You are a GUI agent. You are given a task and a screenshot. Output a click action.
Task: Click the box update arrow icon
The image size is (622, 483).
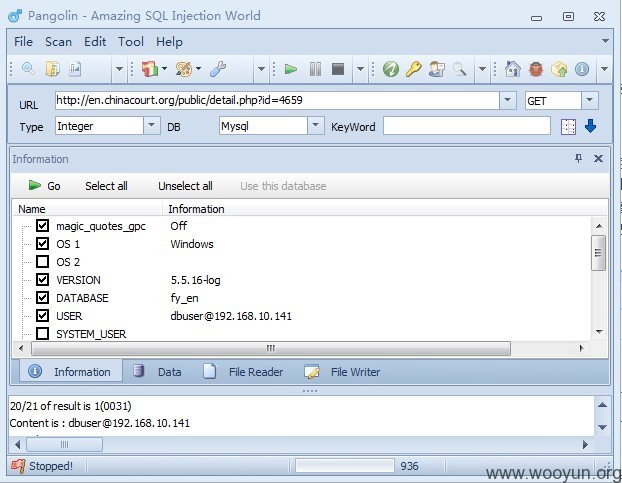coord(559,69)
